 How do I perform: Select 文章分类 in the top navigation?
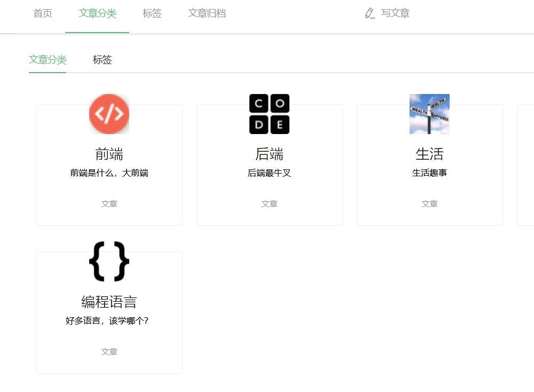pos(97,13)
